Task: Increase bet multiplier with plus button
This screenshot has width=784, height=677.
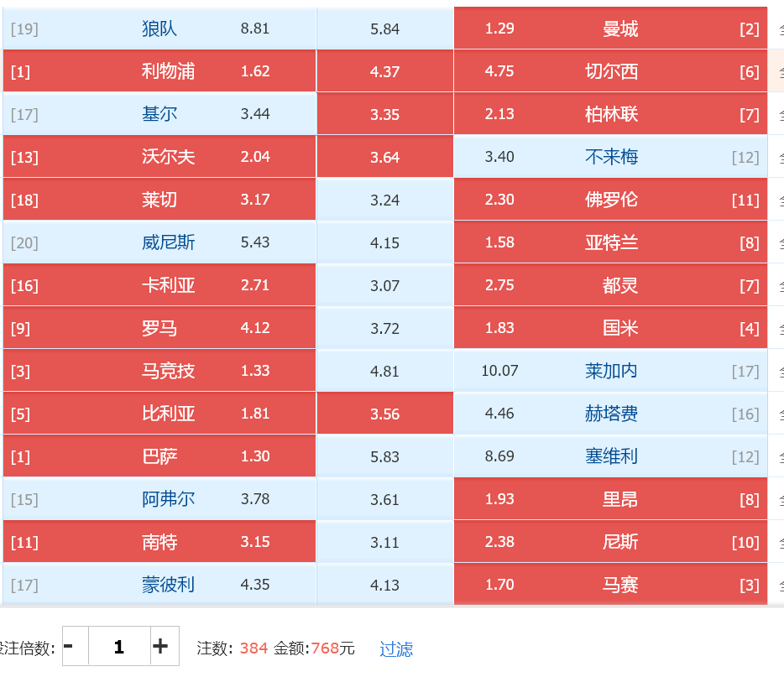Action: click(x=165, y=646)
